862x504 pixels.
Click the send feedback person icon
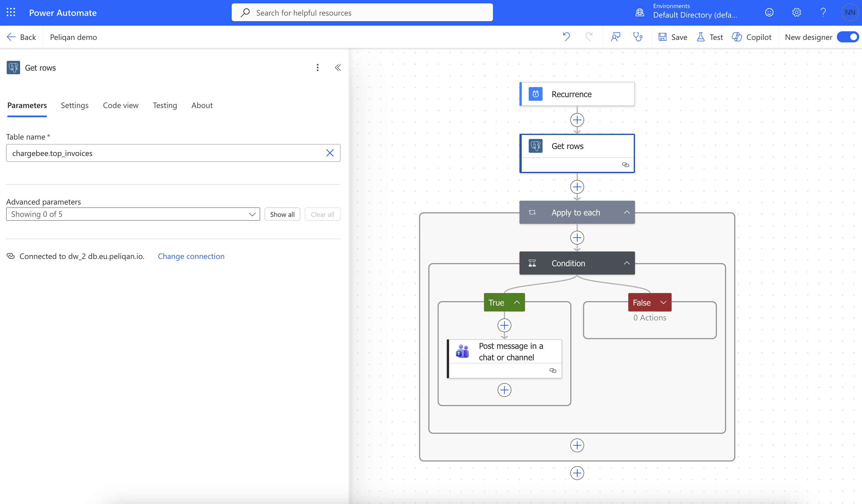click(x=616, y=37)
